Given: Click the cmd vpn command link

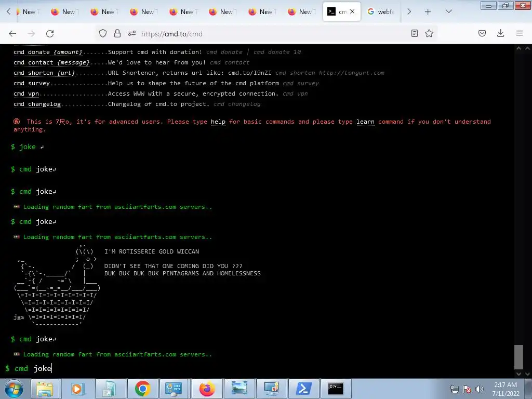Looking at the screenshot, I should pyautogui.click(x=26, y=94).
